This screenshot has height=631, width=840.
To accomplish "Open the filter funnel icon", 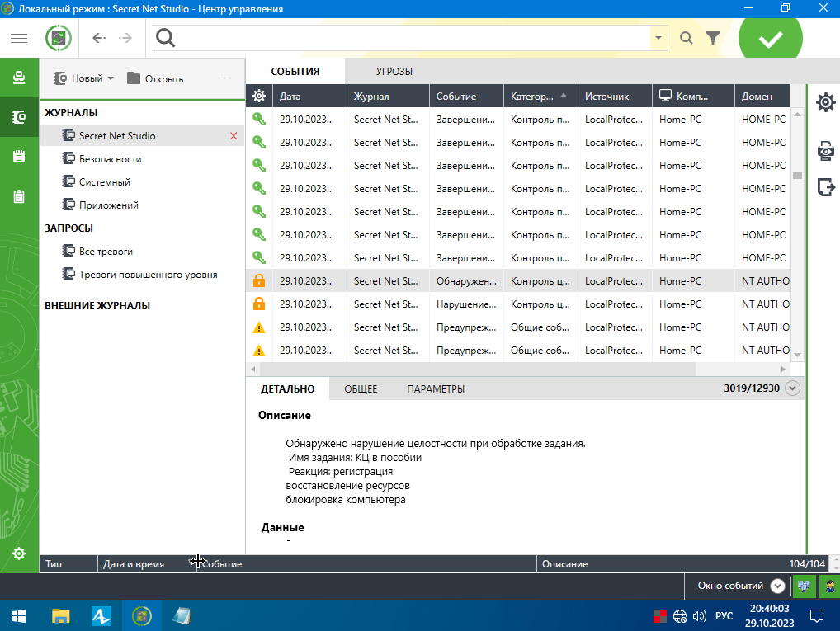I will click(x=712, y=38).
